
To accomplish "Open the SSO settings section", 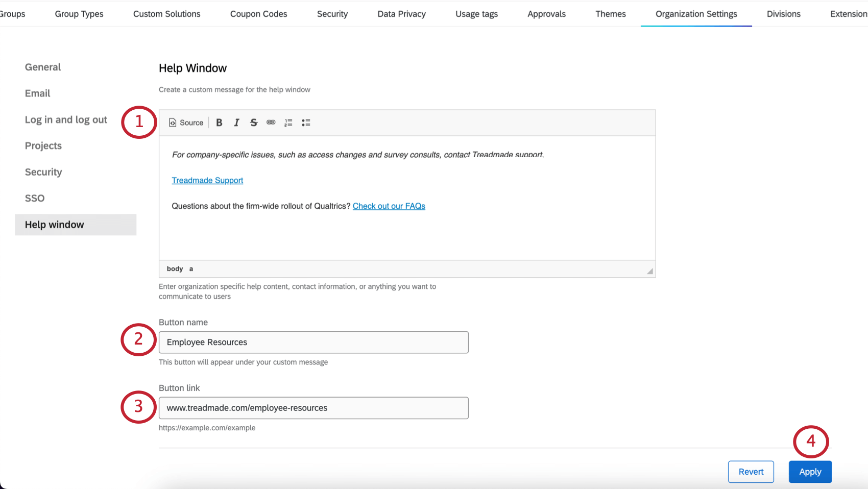I will point(34,198).
